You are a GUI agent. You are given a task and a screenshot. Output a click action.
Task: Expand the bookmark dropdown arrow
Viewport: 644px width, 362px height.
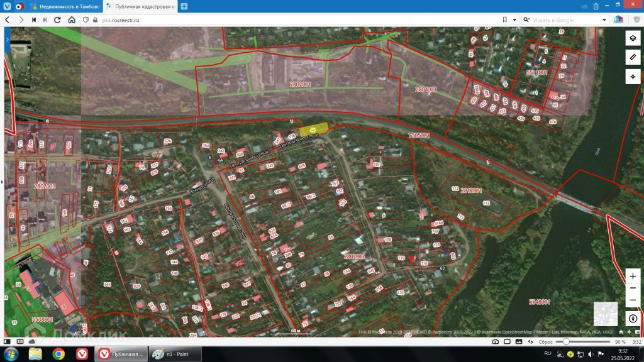pyautogui.click(x=514, y=19)
